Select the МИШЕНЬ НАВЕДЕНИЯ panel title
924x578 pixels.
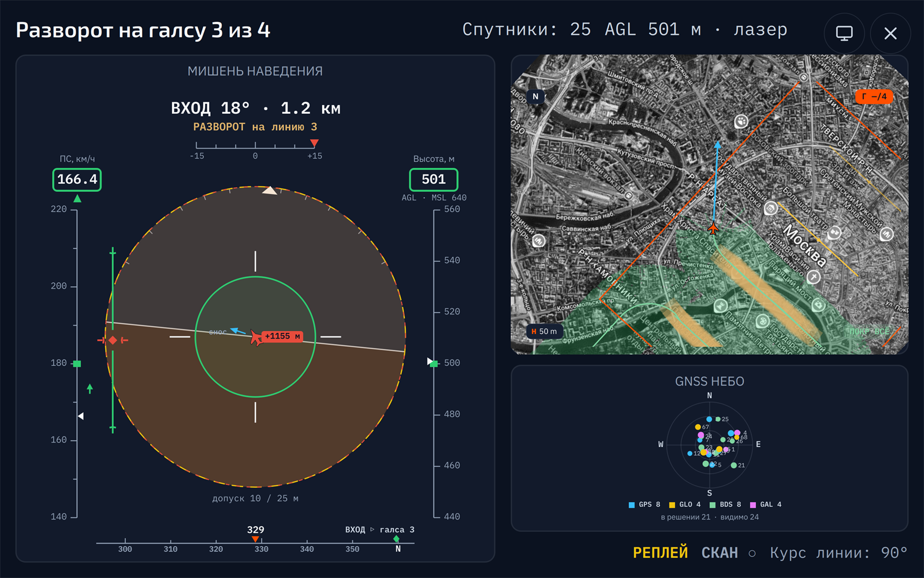(x=255, y=71)
